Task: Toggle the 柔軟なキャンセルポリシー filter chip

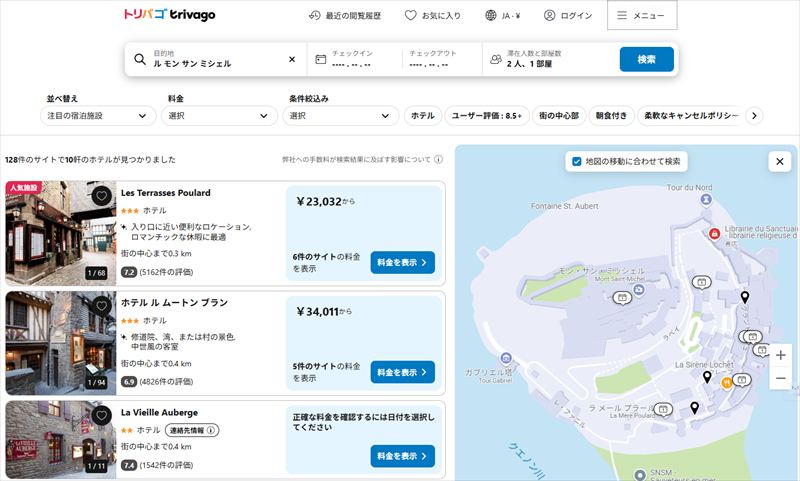Action: [x=691, y=116]
